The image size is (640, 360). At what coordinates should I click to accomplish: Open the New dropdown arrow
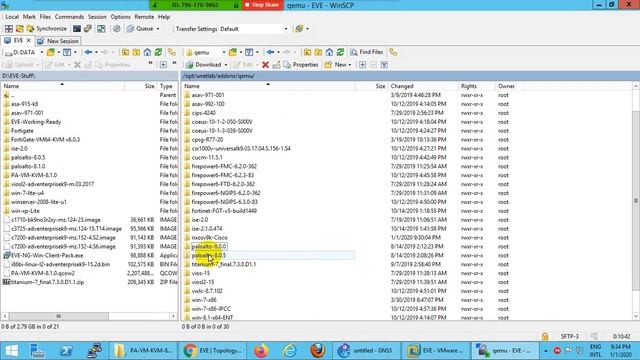[350, 64]
